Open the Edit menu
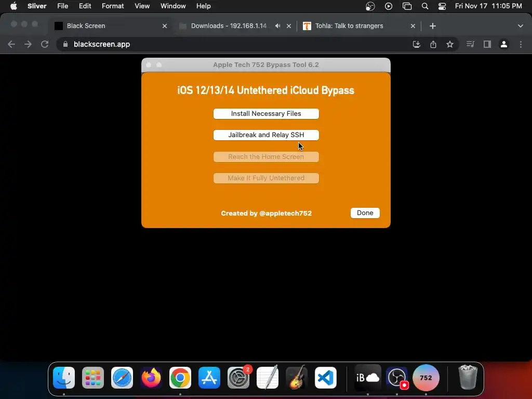This screenshot has height=399, width=532. [x=85, y=6]
